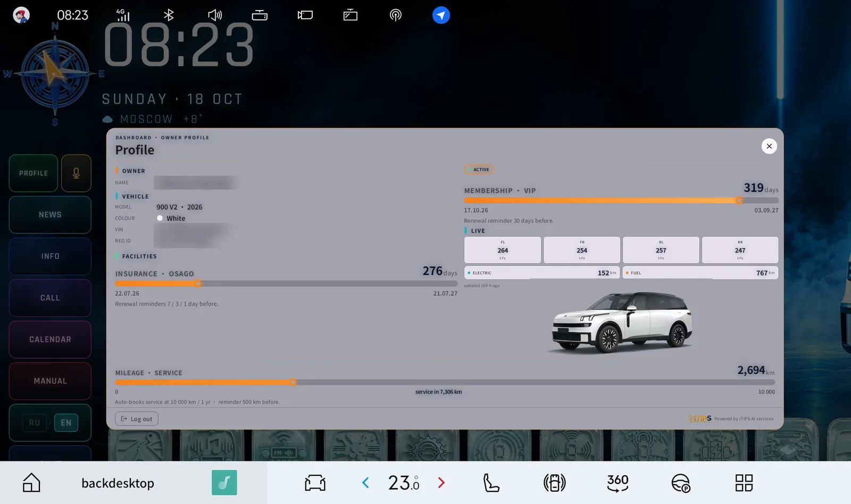Viewport: 851px width, 504px height.
Task: Switch language to EN
Action: coord(66,423)
